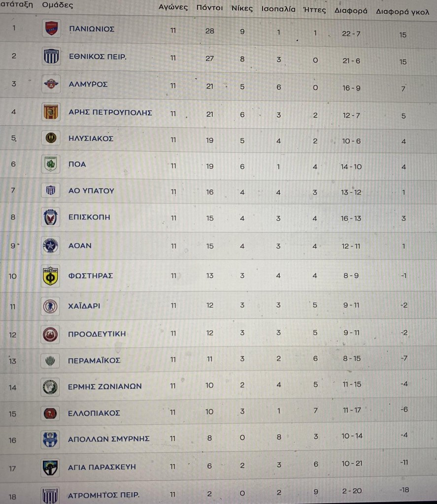Open the ΧΑΪΔΑΡΙ team link
The image size is (437, 504).
[x=84, y=306]
